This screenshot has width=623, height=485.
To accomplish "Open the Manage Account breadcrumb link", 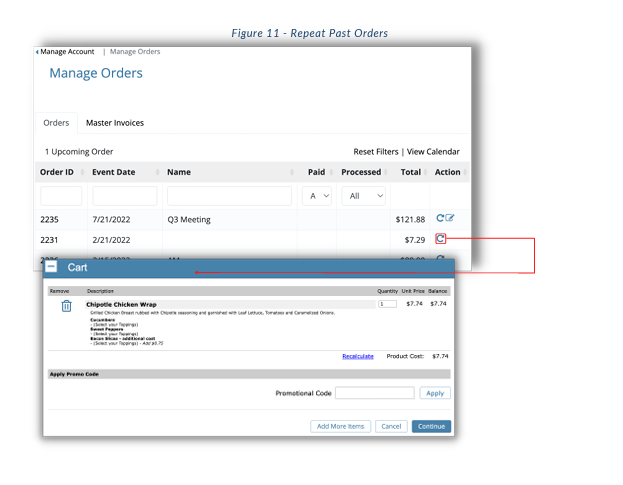I will click(67, 52).
